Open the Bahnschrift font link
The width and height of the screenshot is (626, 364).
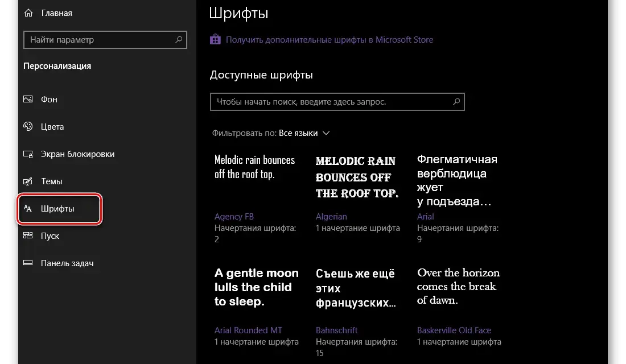tap(336, 330)
